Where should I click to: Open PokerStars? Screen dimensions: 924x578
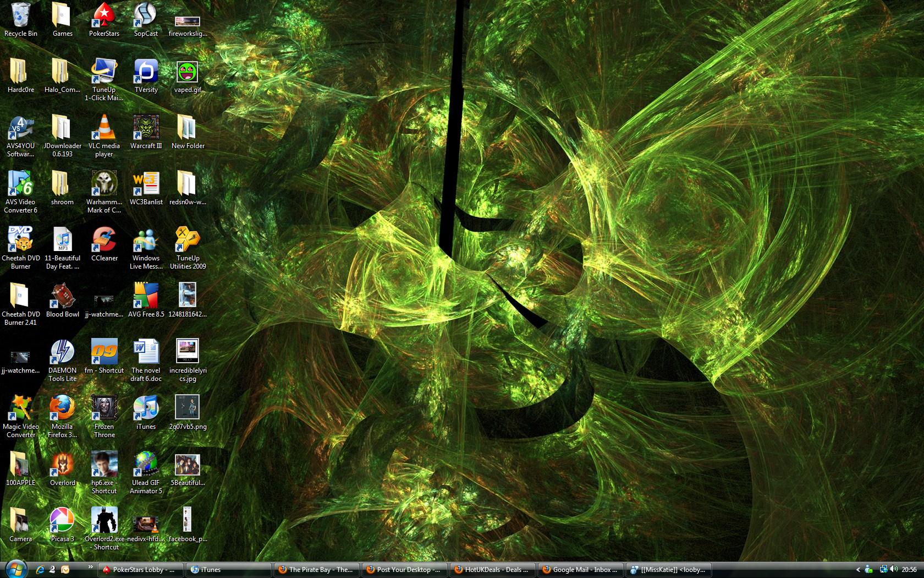tap(104, 17)
